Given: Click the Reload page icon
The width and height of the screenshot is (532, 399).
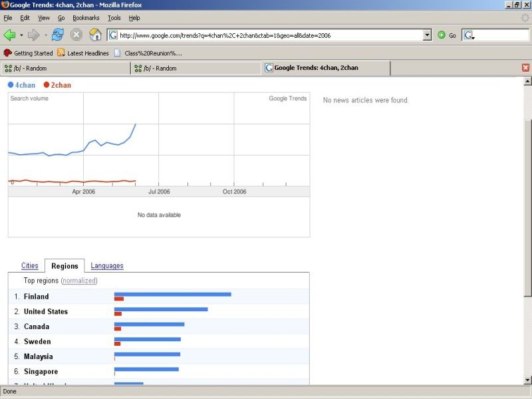Looking at the screenshot, I should tap(58, 35).
